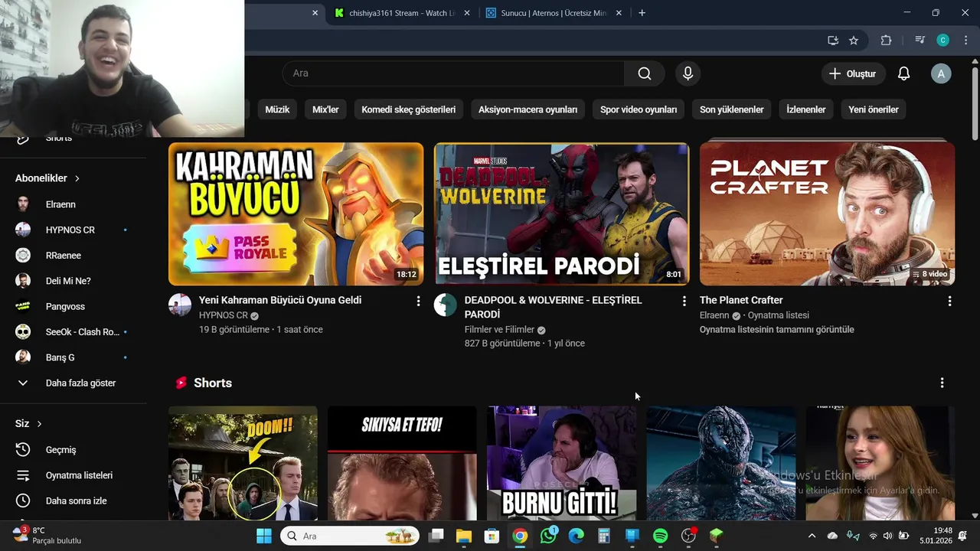Expand the Abonelikler section header
The height and width of the screenshot is (551, 980).
tap(47, 178)
